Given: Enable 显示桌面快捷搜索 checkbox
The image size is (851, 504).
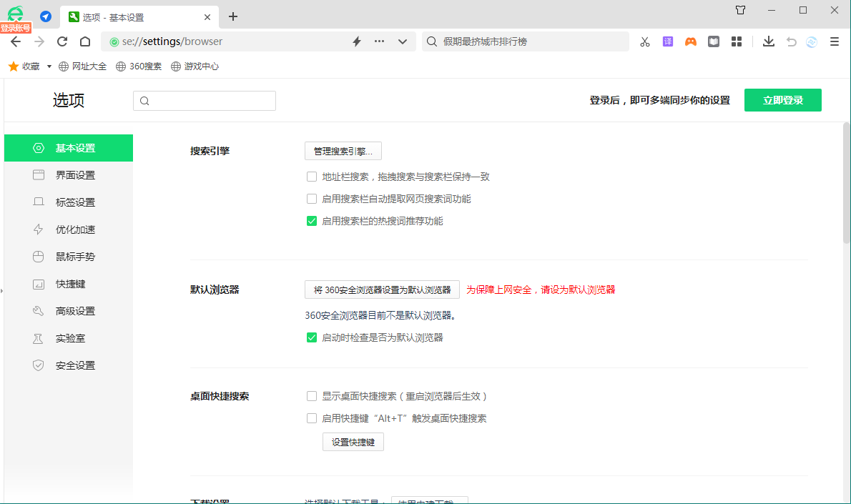Looking at the screenshot, I should click(x=312, y=396).
